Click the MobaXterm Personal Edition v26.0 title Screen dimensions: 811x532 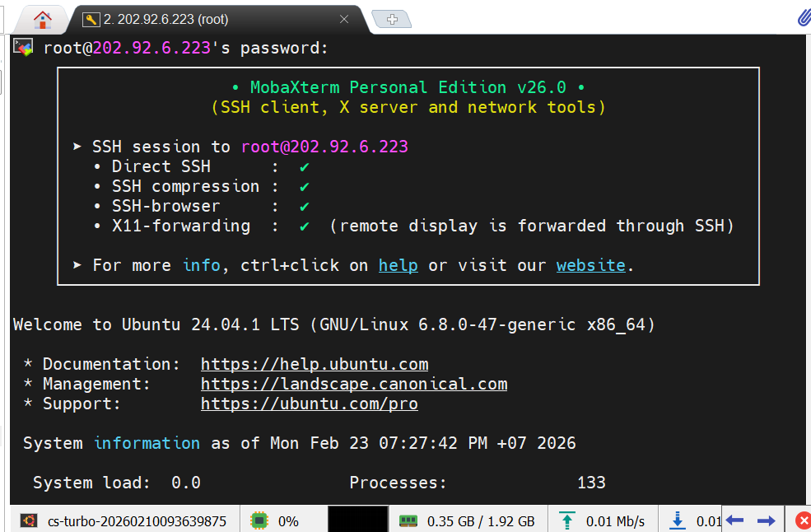(408, 87)
